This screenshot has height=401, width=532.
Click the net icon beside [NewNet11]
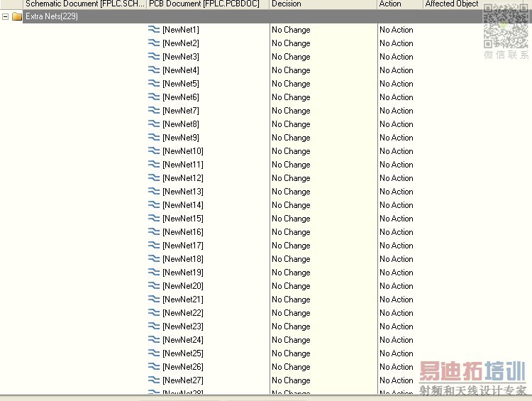[x=154, y=165]
